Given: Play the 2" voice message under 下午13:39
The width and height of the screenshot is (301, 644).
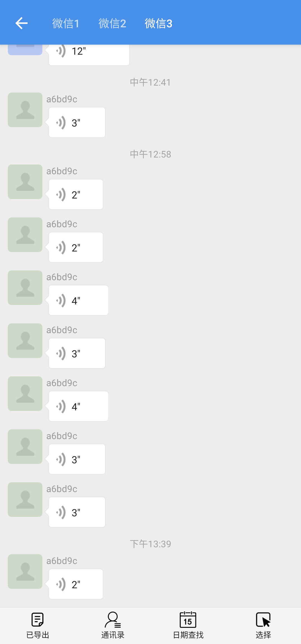Looking at the screenshot, I should 76,584.
